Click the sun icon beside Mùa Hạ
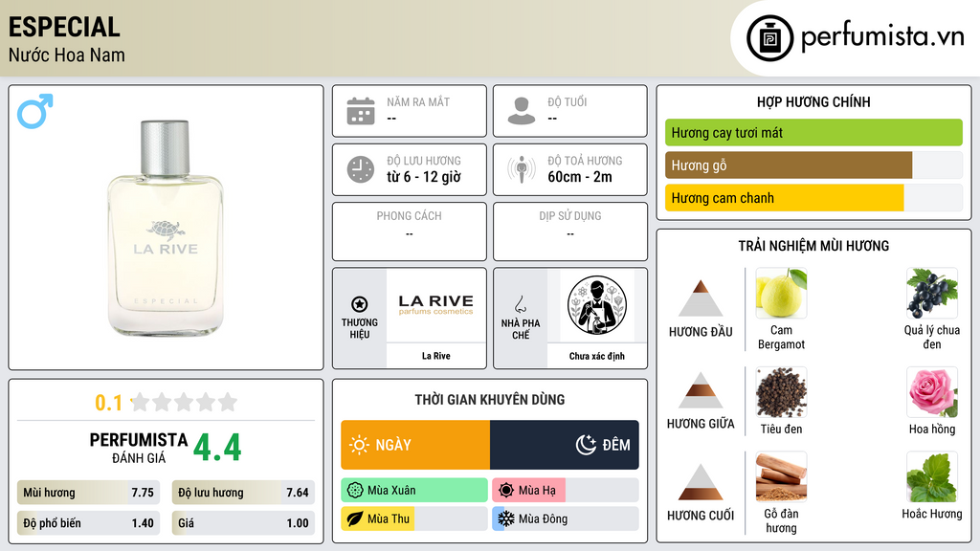 (x=506, y=491)
